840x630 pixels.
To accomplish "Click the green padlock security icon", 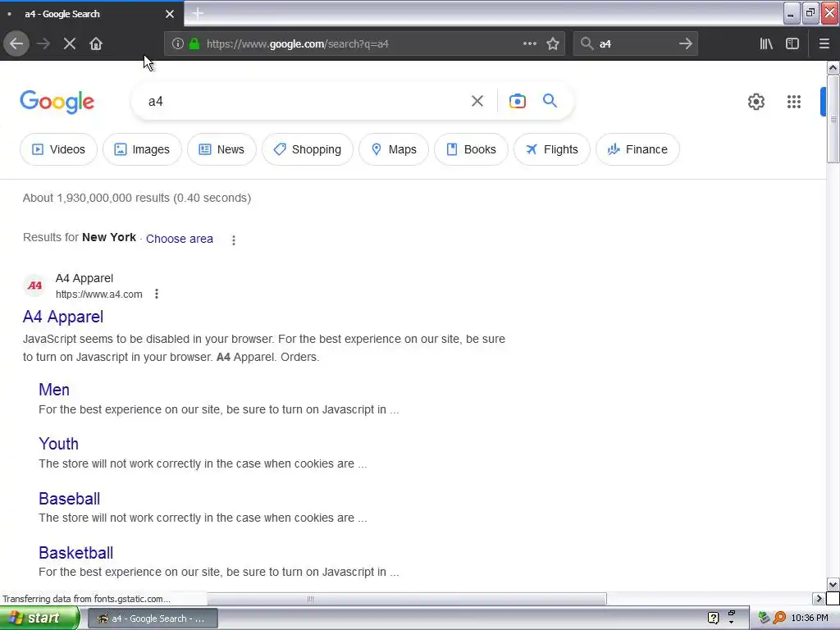I will [194, 44].
